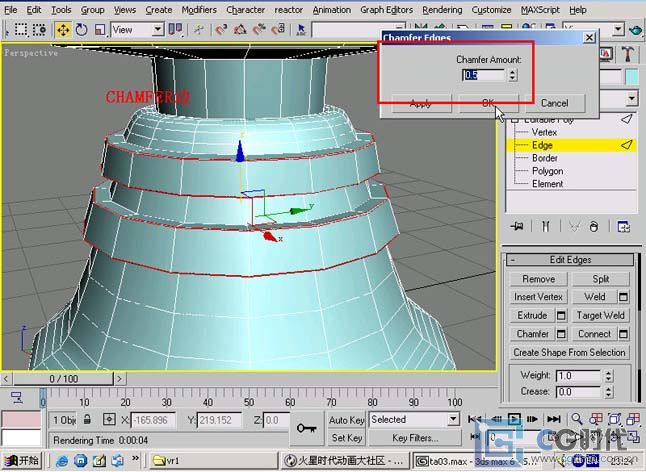Screen dimensions: 646x472
Task: Open the Graph Editors menu
Action: point(386,9)
